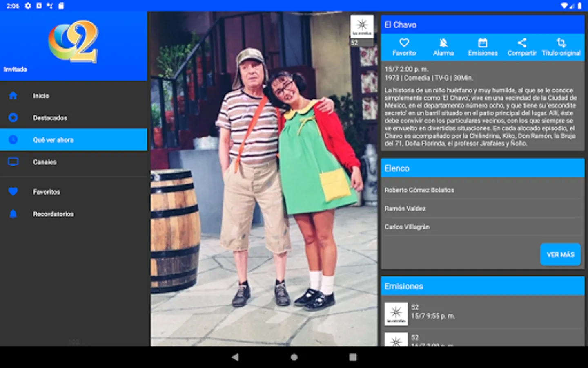Tap the synopsis starting 'La historia de un niño'

(481, 117)
